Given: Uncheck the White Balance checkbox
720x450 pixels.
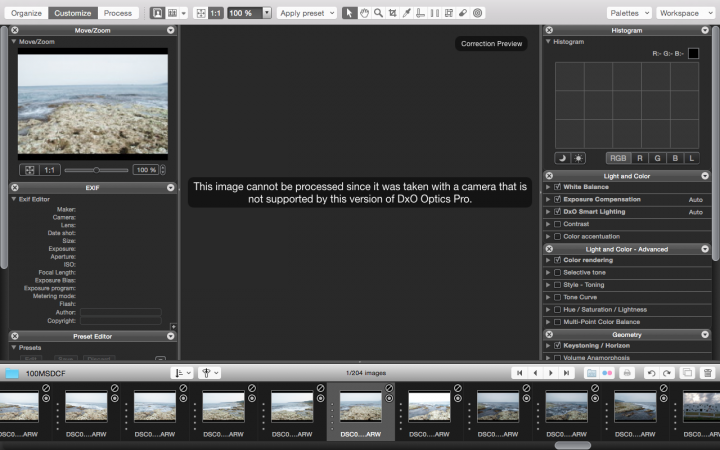Looking at the screenshot, I should click(557, 187).
